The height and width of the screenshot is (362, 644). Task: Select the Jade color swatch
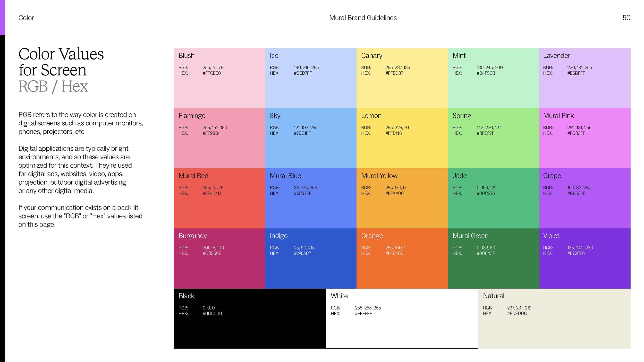point(494,198)
